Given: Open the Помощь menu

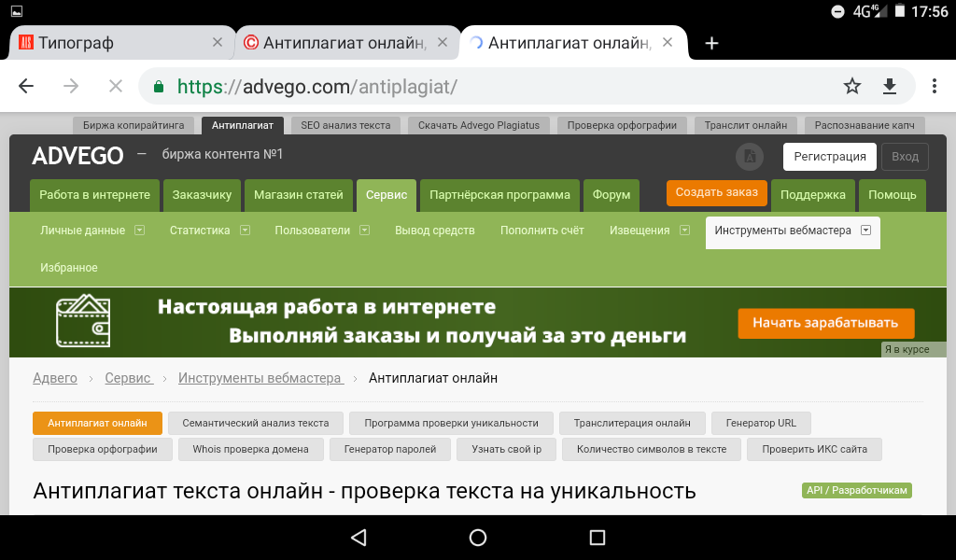Looking at the screenshot, I should pos(892,195).
